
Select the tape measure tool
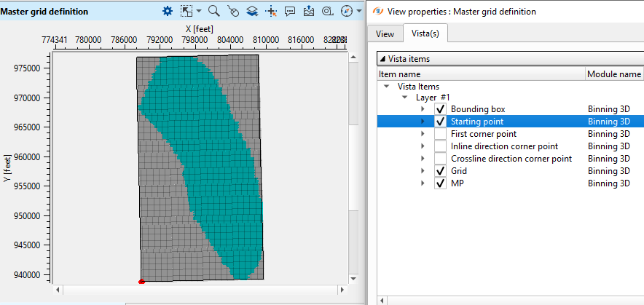tap(327, 11)
